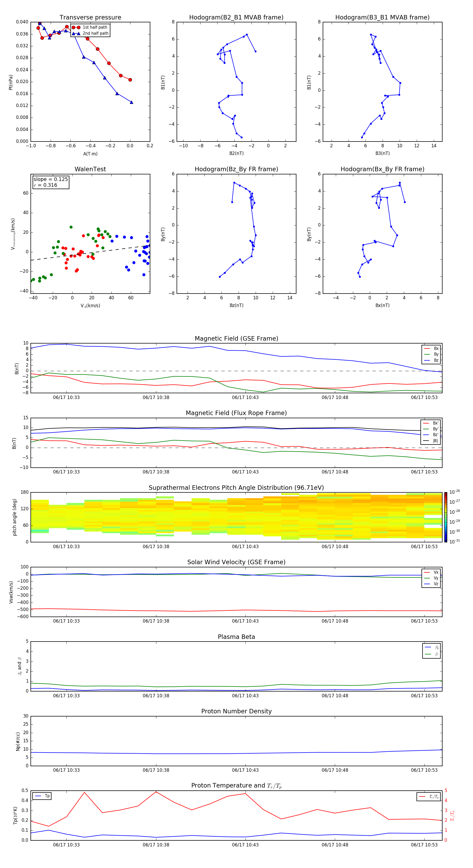The height and width of the screenshot is (868, 473).
Task: Click the "Solar Wind Velocity (GSE Frame)" title
Action: [236, 562]
